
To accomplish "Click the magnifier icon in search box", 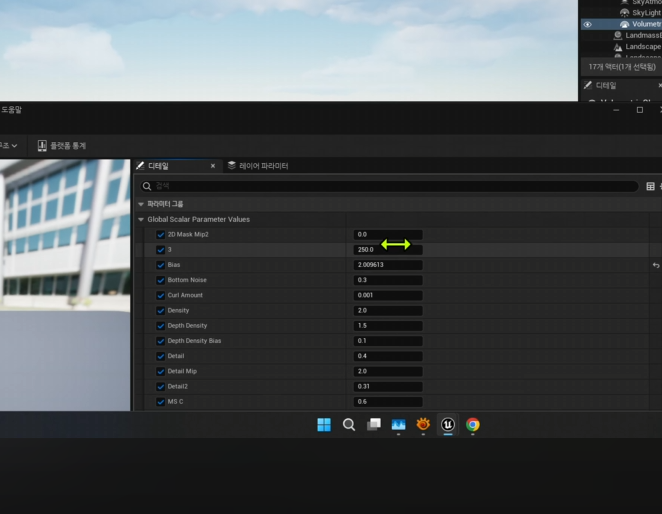I will (147, 186).
